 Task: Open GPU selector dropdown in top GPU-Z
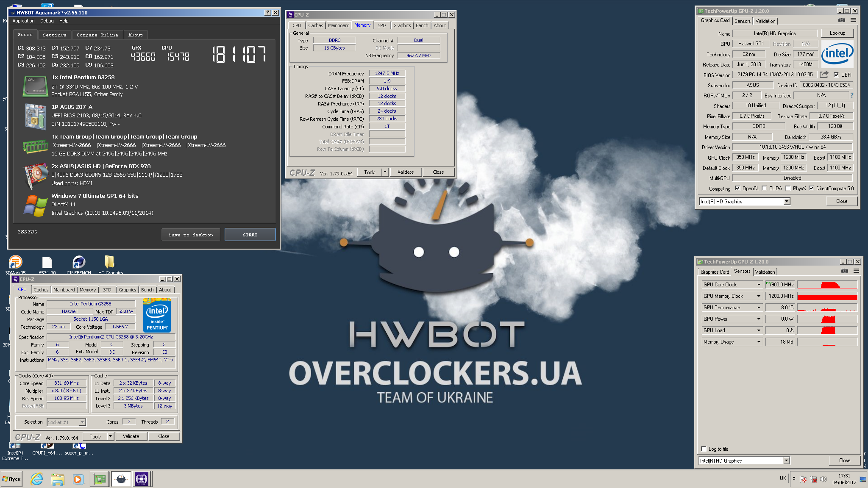point(787,202)
